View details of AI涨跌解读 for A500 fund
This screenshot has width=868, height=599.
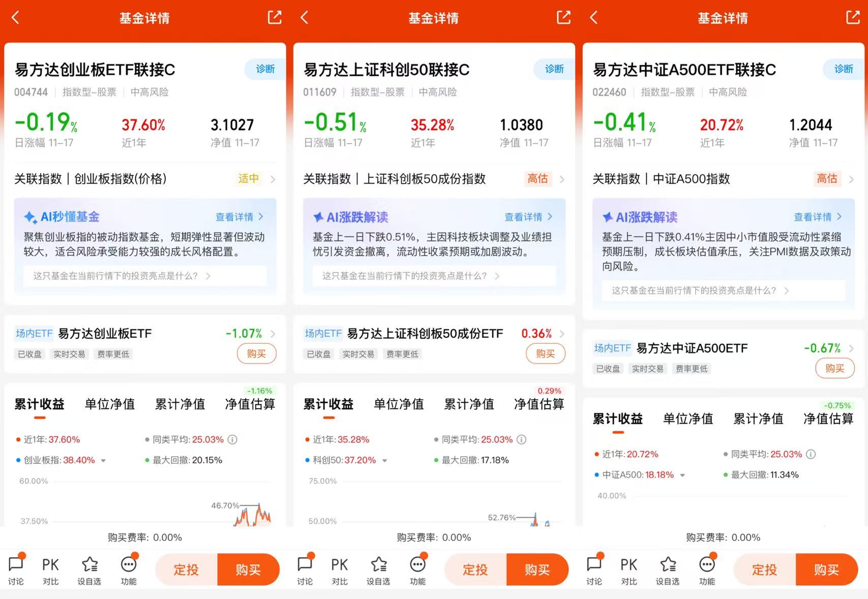(818, 217)
